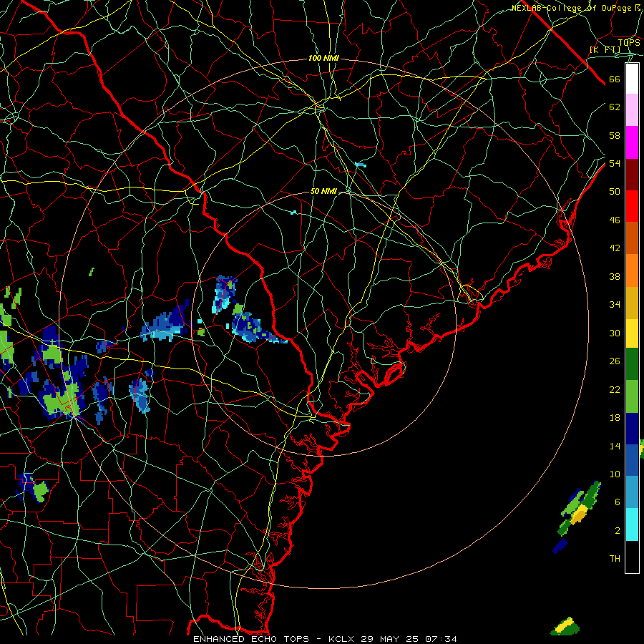The height and width of the screenshot is (644, 644).
Task: Click the legend value 22
Action: coord(615,389)
